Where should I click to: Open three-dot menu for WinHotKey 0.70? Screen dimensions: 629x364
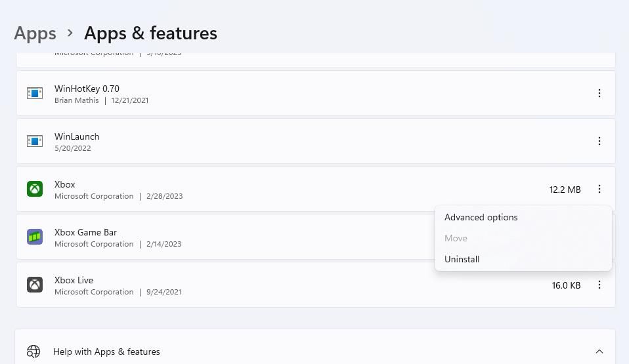pyautogui.click(x=599, y=93)
